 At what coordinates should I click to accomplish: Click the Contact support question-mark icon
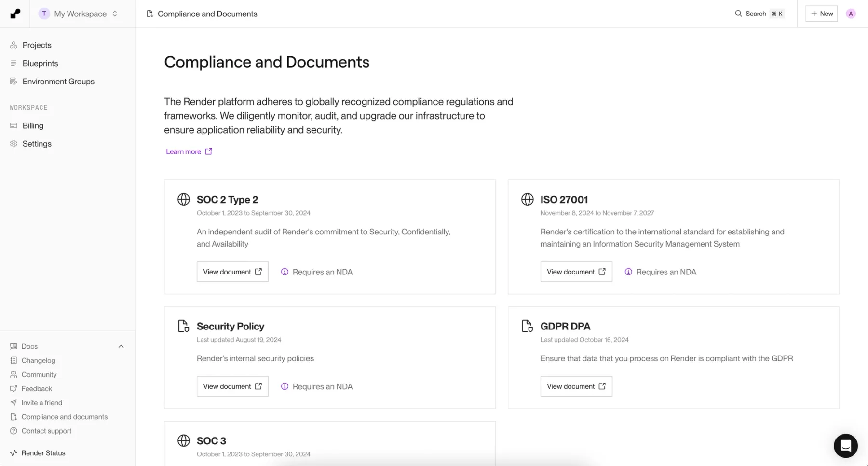pyautogui.click(x=13, y=431)
